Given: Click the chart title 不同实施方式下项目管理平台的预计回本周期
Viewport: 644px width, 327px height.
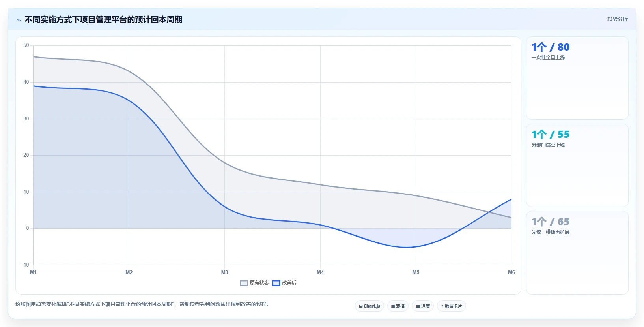Looking at the screenshot, I should click(103, 19).
